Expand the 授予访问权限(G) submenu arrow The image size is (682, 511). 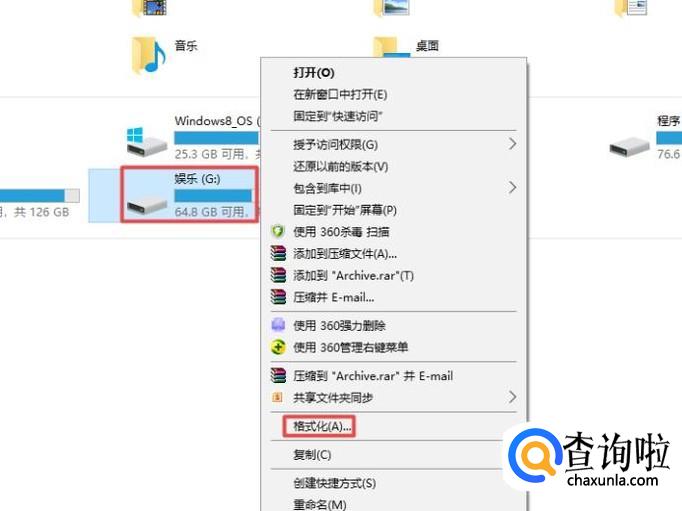point(512,144)
